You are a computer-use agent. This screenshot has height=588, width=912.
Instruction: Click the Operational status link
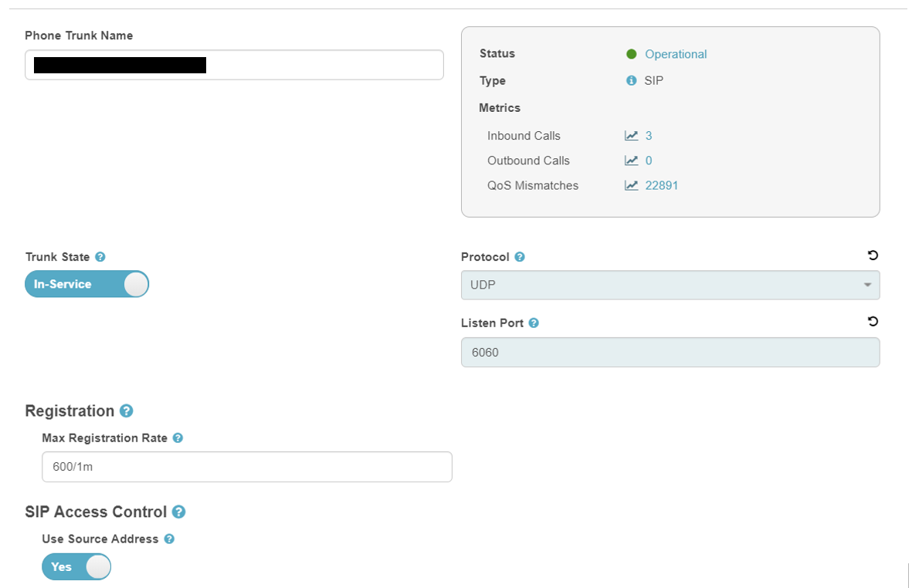(x=676, y=54)
